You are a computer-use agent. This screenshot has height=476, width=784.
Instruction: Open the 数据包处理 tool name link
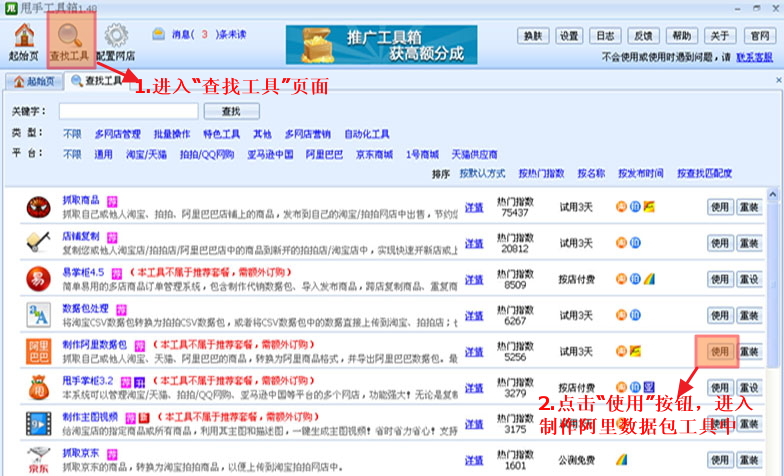85,308
